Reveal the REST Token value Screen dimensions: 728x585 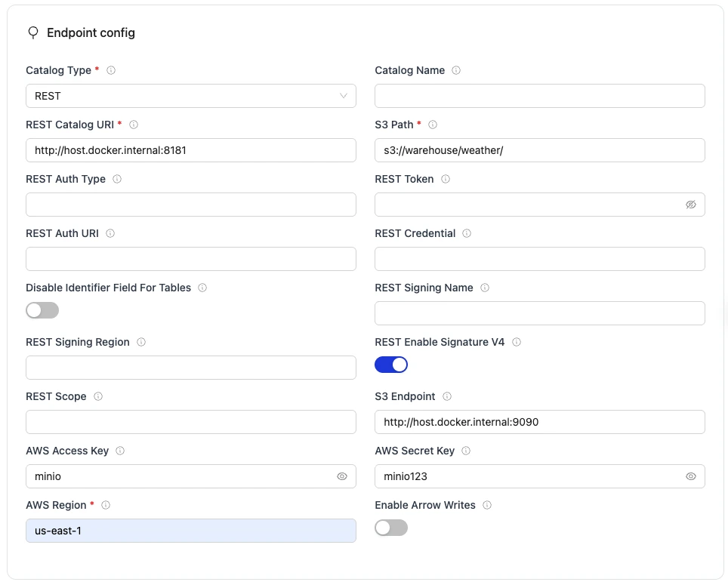(x=691, y=204)
